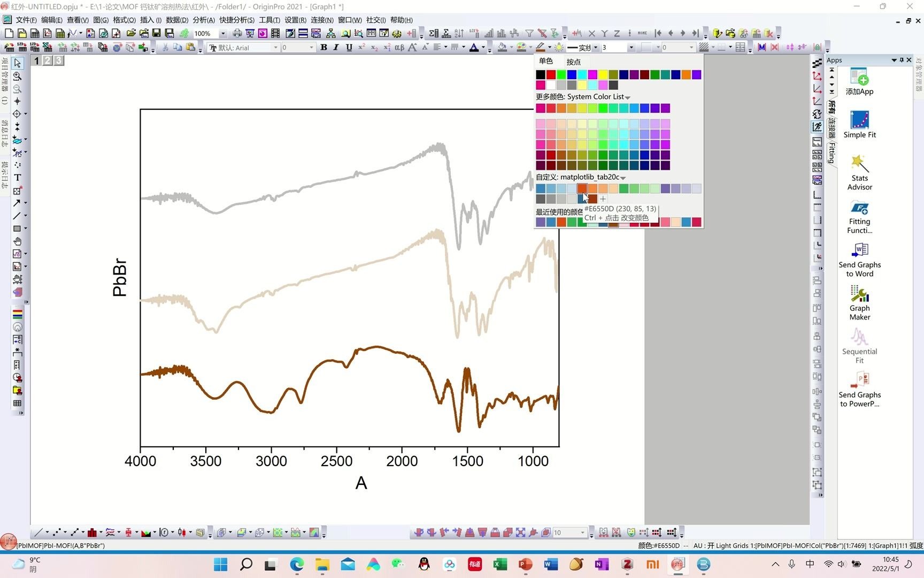Open the 文件(F) menu
The height and width of the screenshot is (578, 924).
point(26,20)
